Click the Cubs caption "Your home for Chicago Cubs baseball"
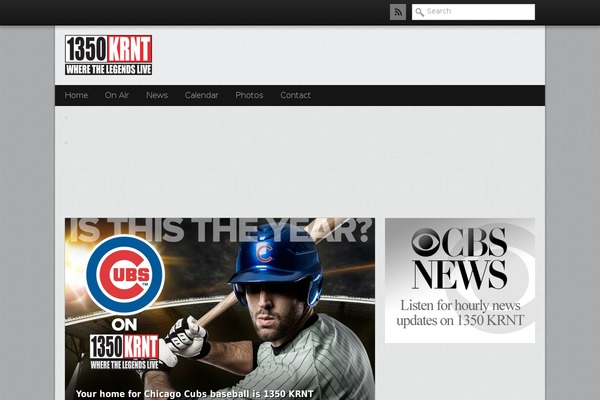This screenshot has width=600, height=400. 163,394
